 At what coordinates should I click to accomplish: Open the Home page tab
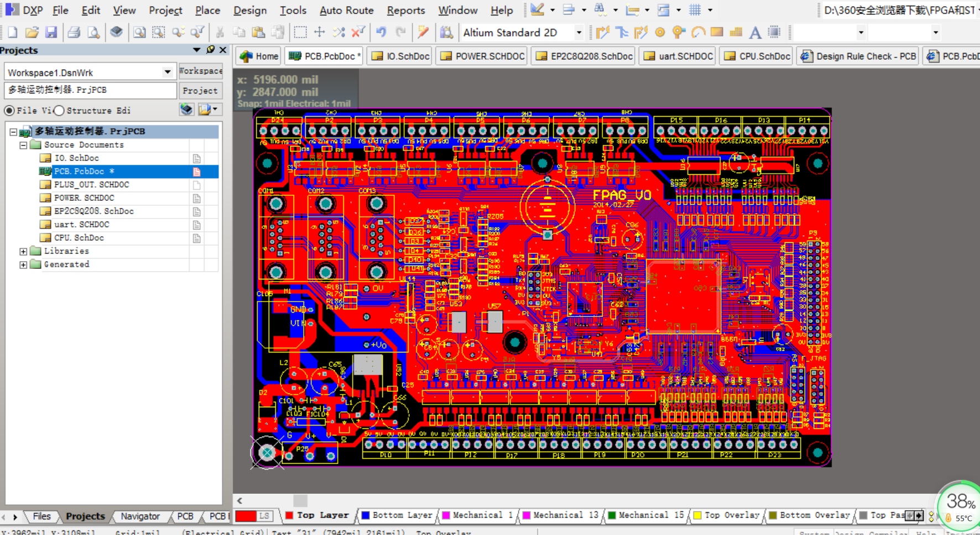pyautogui.click(x=259, y=56)
